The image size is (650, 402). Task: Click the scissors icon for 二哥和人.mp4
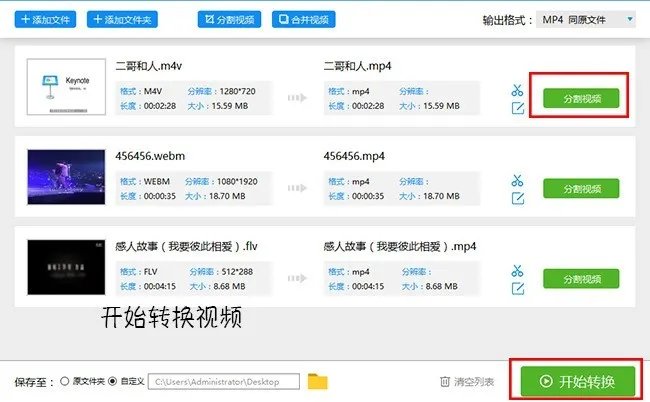pyautogui.click(x=517, y=90)
